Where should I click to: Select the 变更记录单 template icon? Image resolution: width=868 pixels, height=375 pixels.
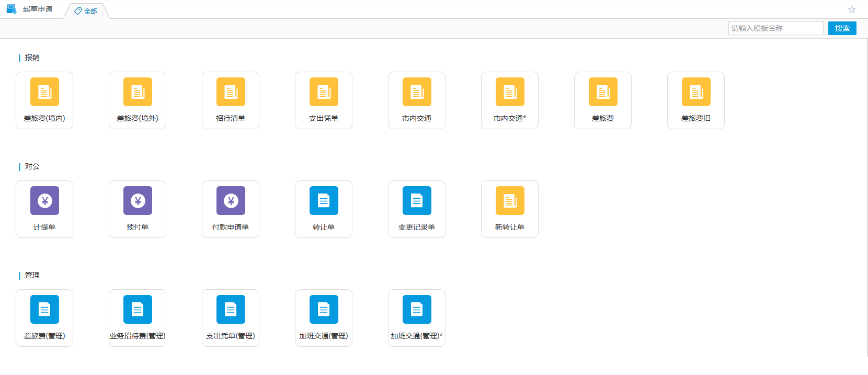coord(417,201)
